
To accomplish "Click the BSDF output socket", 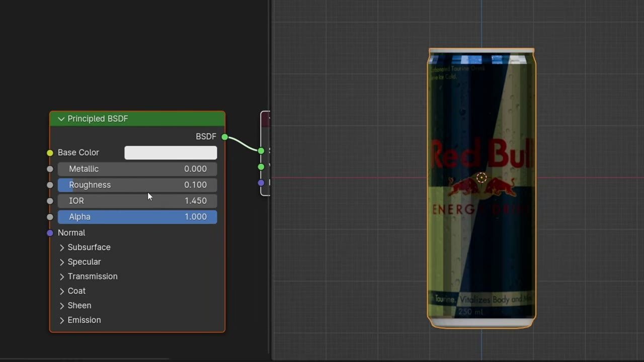I will click(225, 137).
